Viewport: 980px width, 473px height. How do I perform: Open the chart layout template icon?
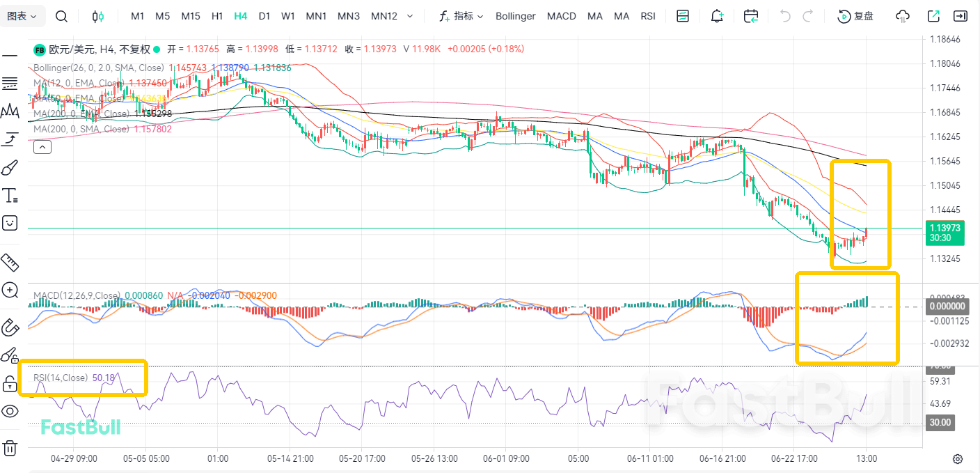(x=683, y=16)
